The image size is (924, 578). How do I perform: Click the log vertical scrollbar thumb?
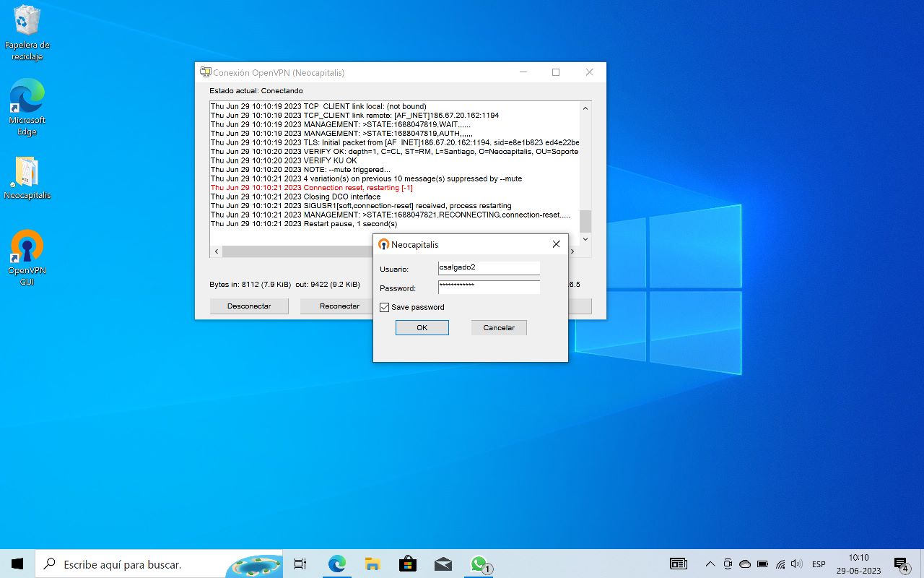pos(585,221)
